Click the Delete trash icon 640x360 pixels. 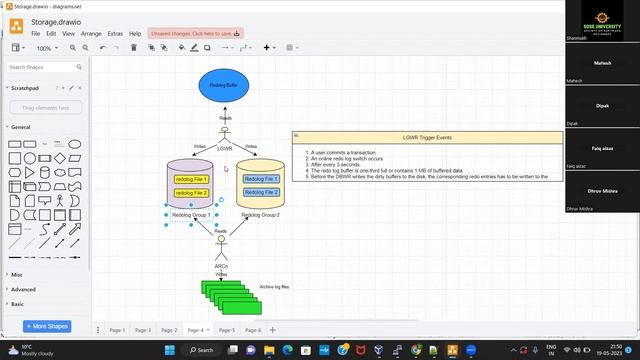tap(133, 48)
